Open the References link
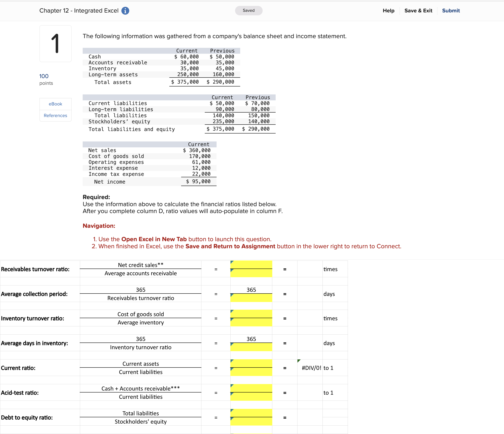The width and height of the screenshot is (504, 434). tap(56, 115)
